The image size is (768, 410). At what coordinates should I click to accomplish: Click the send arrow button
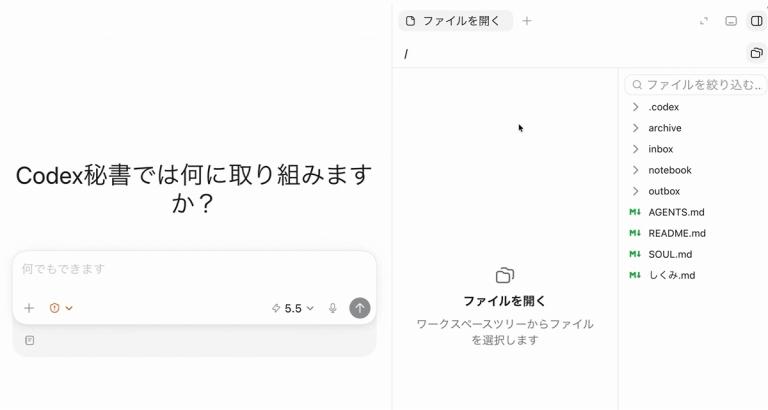pos(360,308)
